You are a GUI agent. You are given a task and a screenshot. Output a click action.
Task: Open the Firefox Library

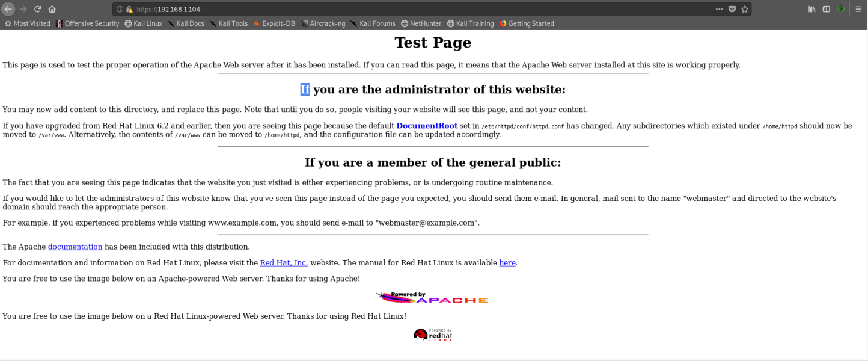(811, 9)
